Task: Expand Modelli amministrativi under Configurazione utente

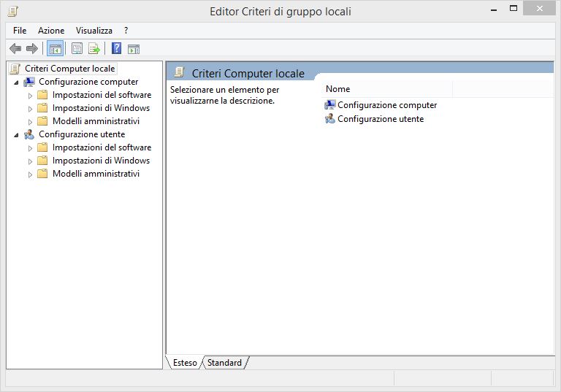Action: click(x=30, y=174)
